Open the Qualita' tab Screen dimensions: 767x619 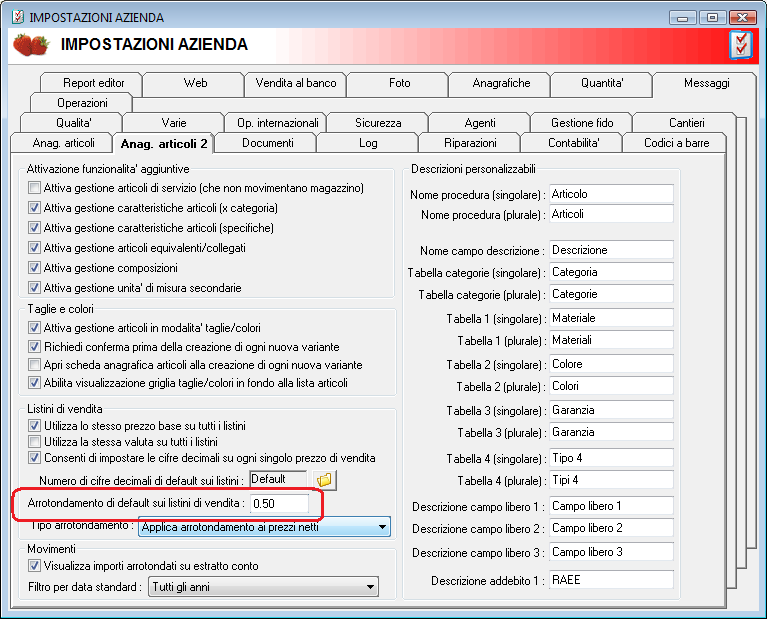71,123
